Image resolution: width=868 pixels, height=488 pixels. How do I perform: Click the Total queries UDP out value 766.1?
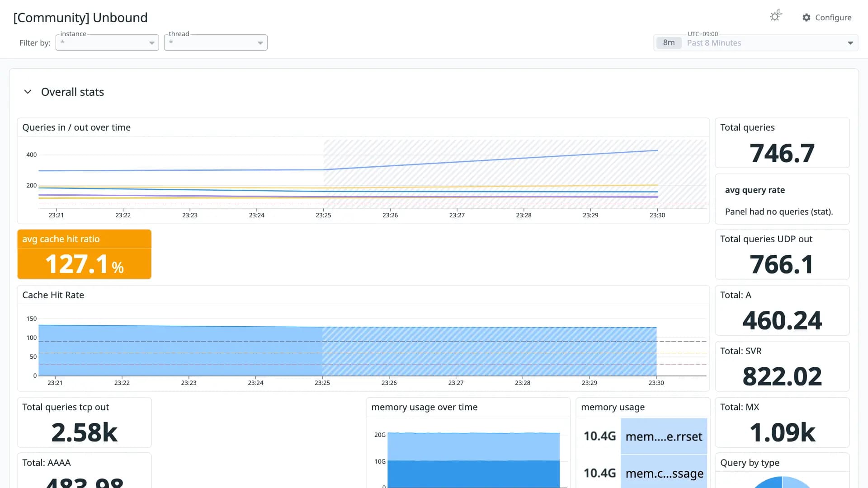pyautogui.click(x=782, y=265)
